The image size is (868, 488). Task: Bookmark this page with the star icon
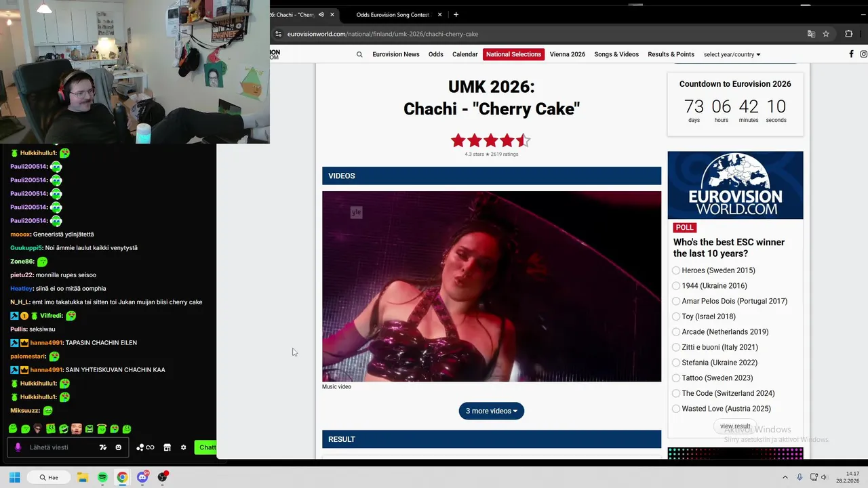point(826,34)
